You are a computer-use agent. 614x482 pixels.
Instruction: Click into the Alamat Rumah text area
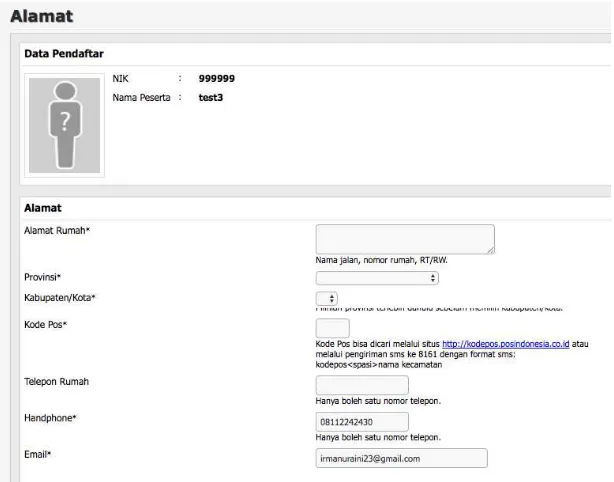pos(405,239)
